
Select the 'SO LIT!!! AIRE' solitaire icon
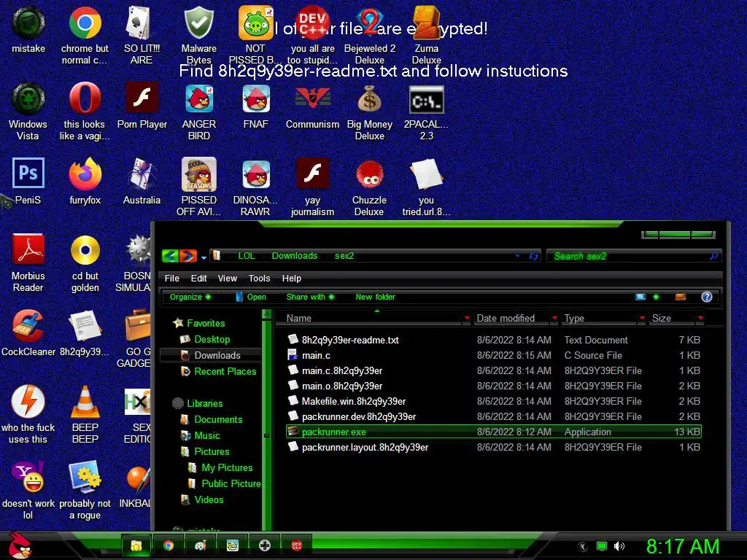pos(142,34)
